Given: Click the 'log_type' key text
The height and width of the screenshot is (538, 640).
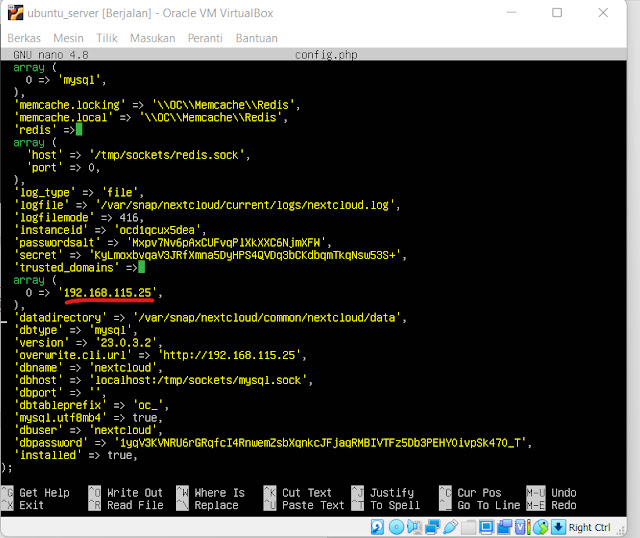Looking at the screenshot, I should (x=44, y=193).
